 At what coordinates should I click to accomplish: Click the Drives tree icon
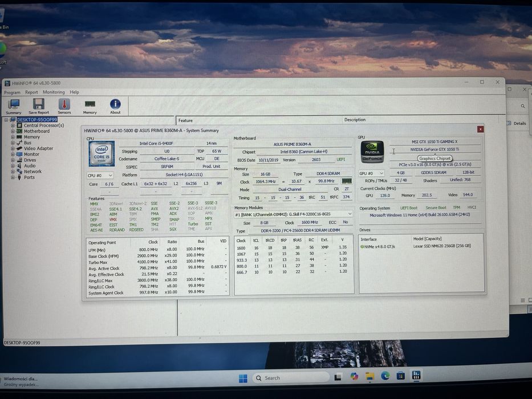[19, 160]
